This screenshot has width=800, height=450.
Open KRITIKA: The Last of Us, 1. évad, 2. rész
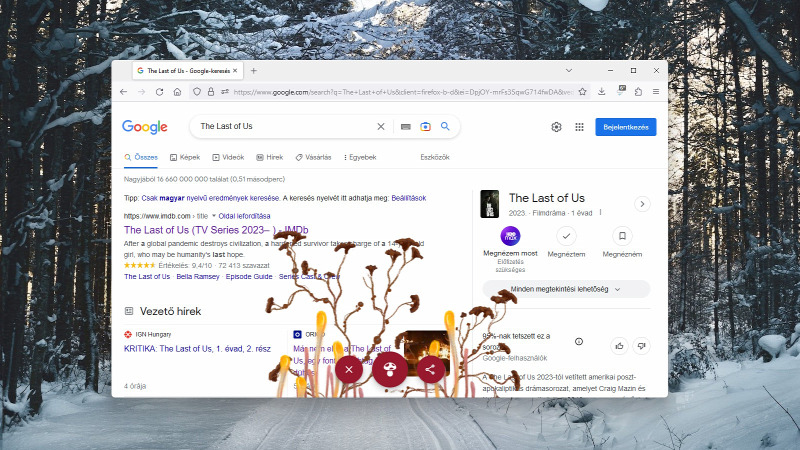pos(197,349)
